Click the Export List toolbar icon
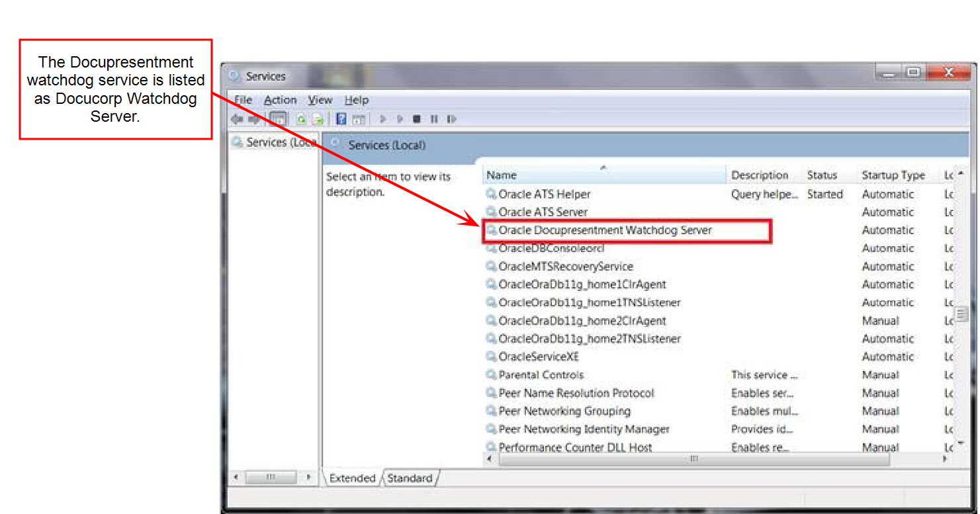Viewport: 980px width, 514px height. point(319,119)
